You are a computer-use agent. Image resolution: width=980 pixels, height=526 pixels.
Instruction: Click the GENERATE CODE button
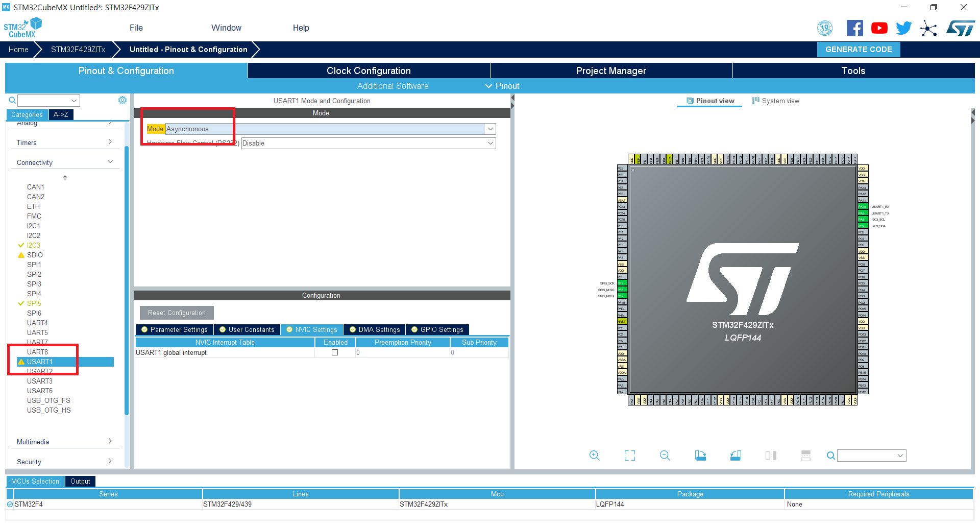pyautogui.click(x=859, y=50)
